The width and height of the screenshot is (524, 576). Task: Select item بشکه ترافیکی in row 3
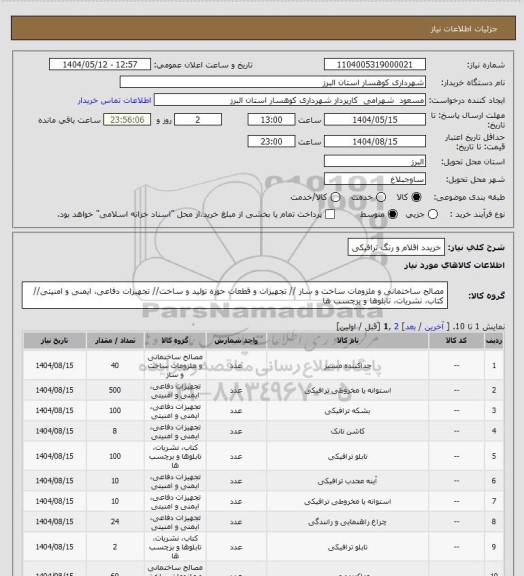tap(347, 411)
